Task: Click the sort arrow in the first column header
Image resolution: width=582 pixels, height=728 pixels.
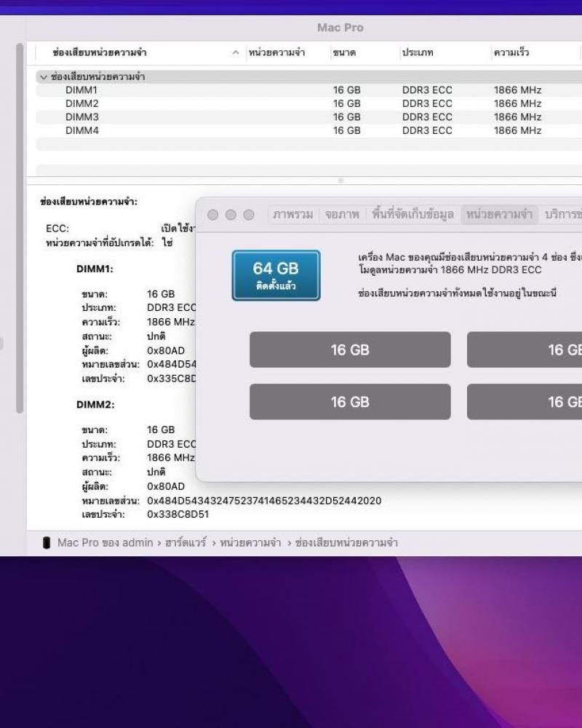Action: (235, 52)
